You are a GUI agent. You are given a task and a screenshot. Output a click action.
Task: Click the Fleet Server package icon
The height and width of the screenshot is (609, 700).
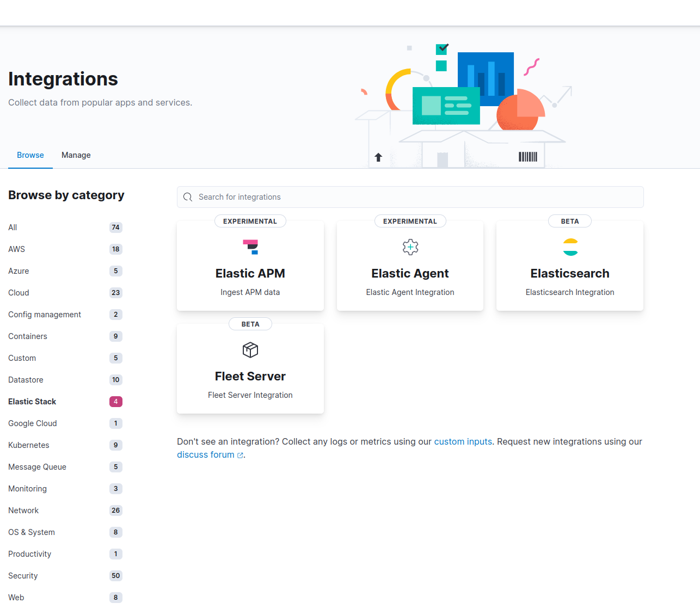(x=250, y=350)
